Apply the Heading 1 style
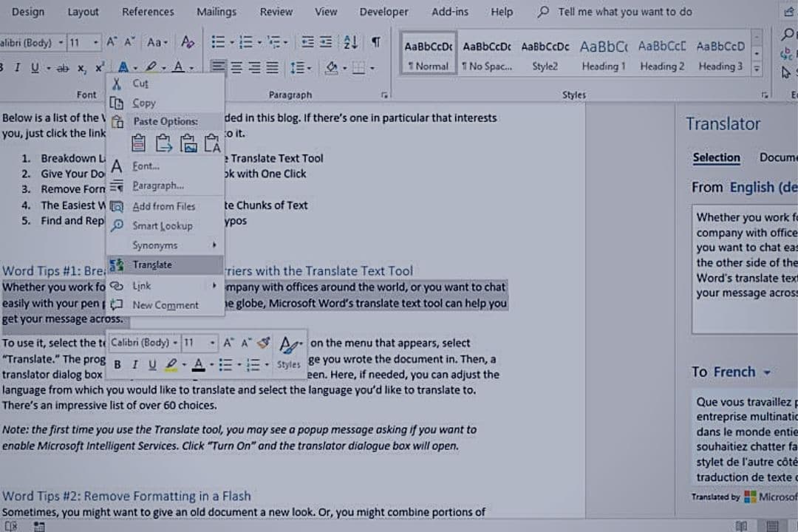This screenshot has height=532, width=798. [604, 55]
